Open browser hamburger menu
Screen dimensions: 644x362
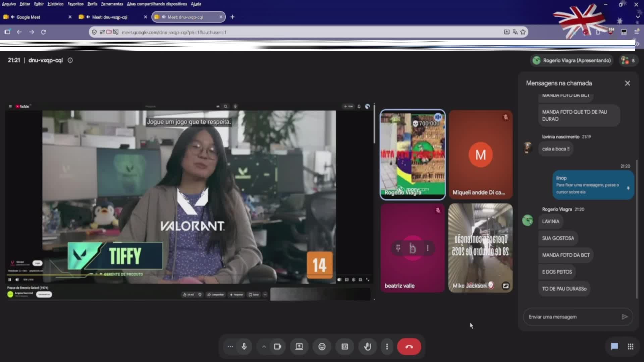click(637, 32)
